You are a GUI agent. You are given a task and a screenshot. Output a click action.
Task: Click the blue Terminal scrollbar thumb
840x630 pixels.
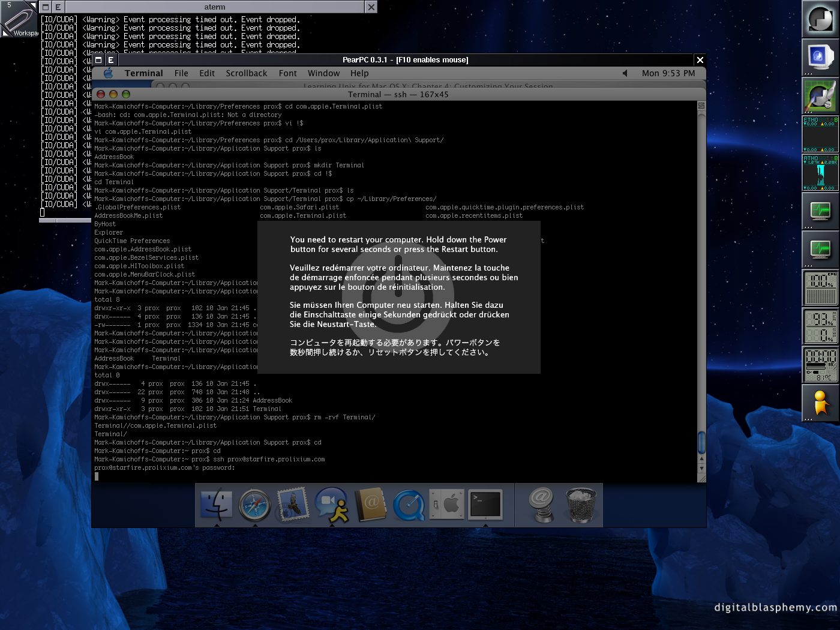pyautogui.click(x=701, y=442)
